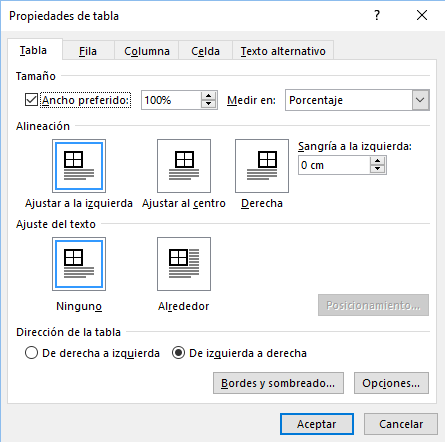Viewport: 445px width, 442px height.
Task: Select the left alignment table icon
Action: (x=79, y=166)
